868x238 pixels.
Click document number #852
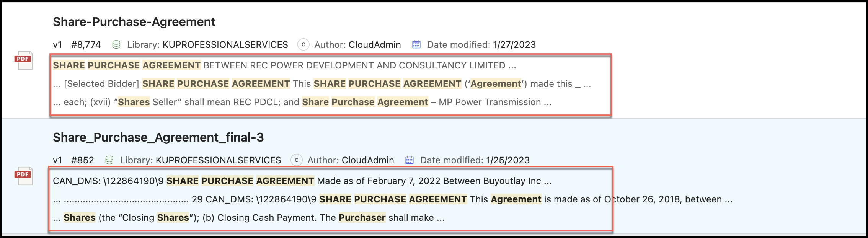point(82,160)
